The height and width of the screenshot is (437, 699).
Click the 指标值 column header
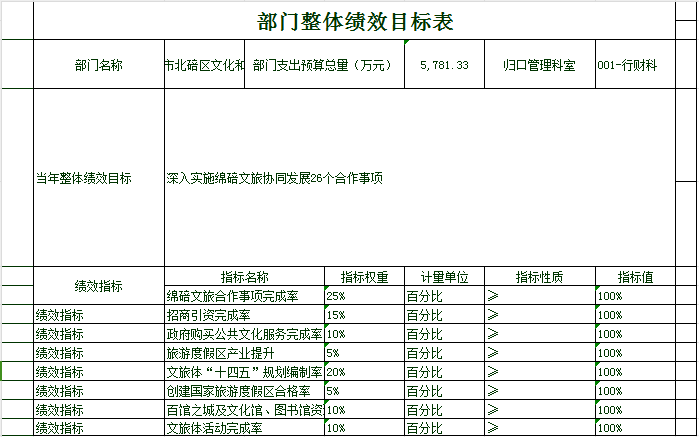pyautogui.click(x=636, y=276)
